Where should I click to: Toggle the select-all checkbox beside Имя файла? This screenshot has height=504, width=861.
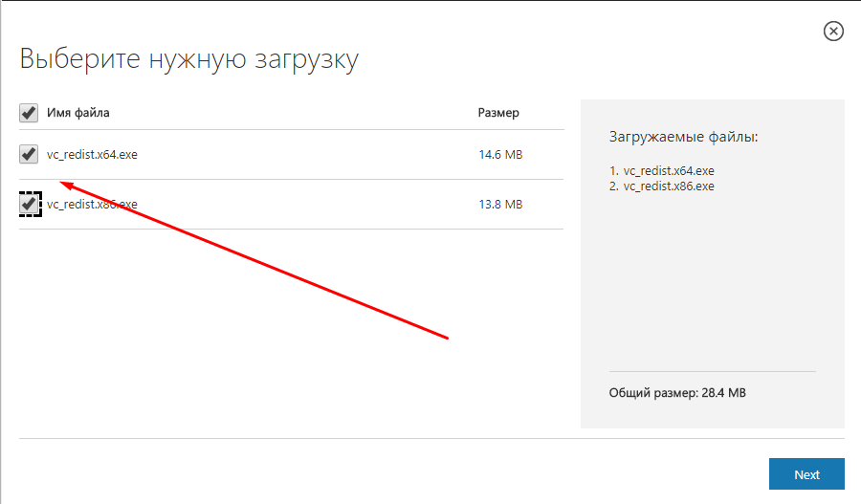29,113
